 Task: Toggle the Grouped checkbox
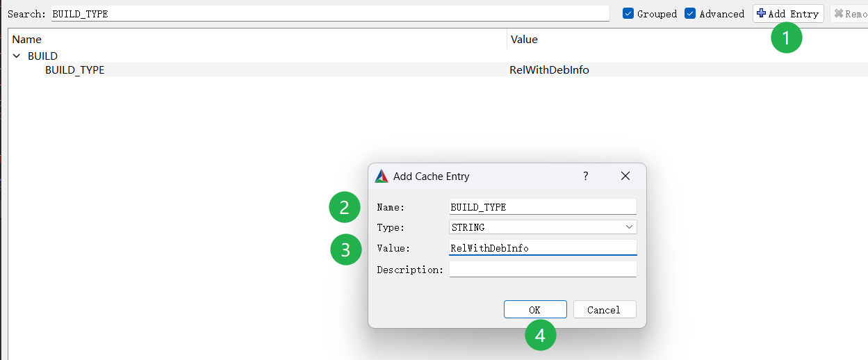pyautogui.click(x=628, y=14)
